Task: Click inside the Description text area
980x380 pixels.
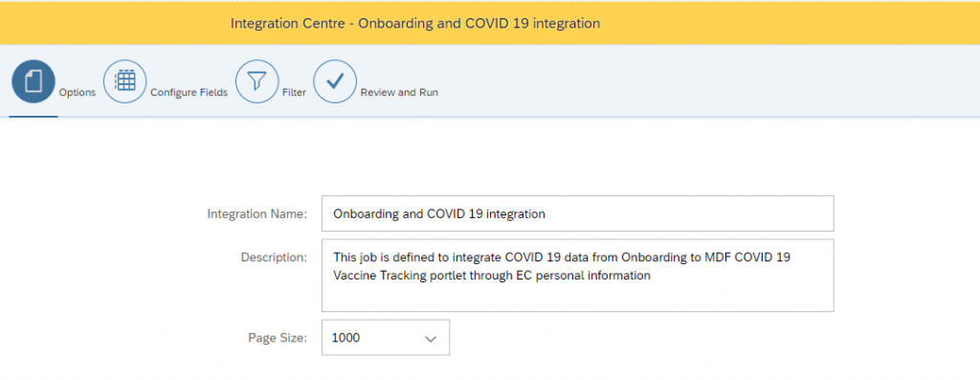Action: point(577,275)
